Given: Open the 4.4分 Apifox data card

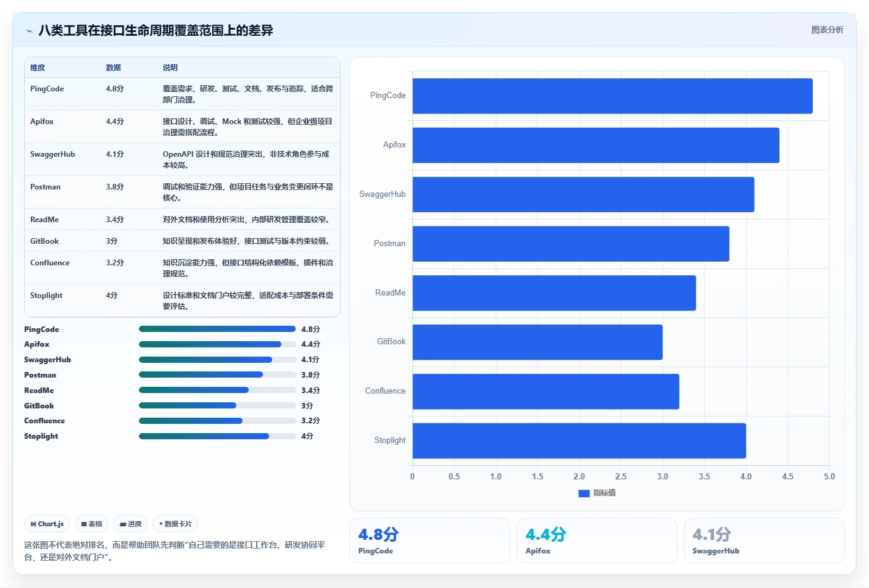Looking at the screenshot, I should (597, 540).
